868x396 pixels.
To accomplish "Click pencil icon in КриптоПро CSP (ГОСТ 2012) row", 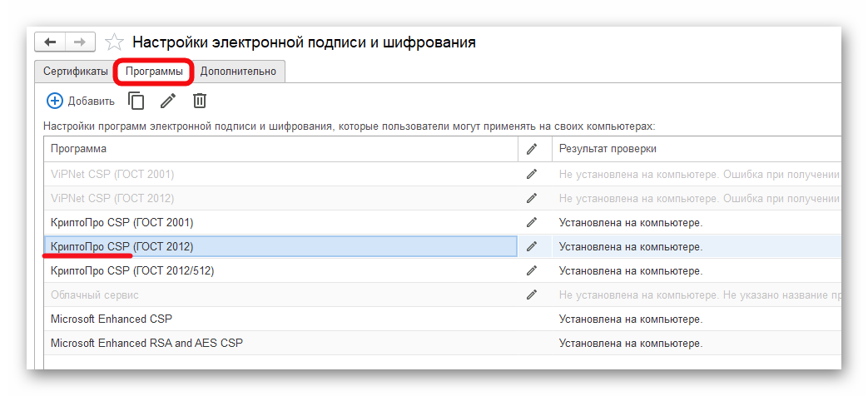I will pyautogui.click(x=532, y=247).
